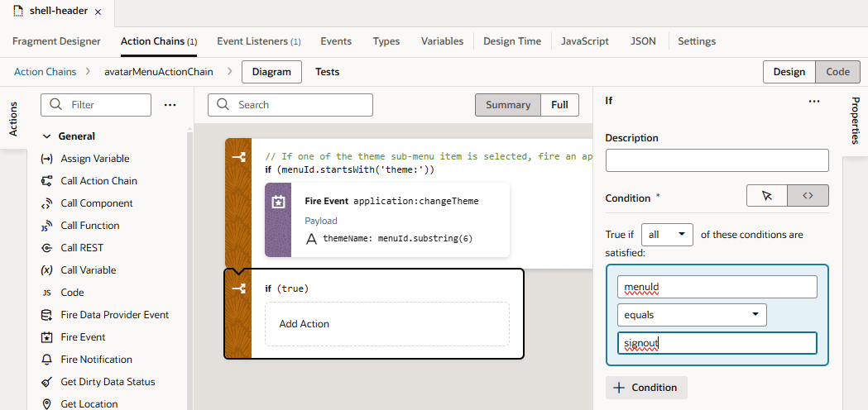Open the Variables tab

(x=443, y=41)
